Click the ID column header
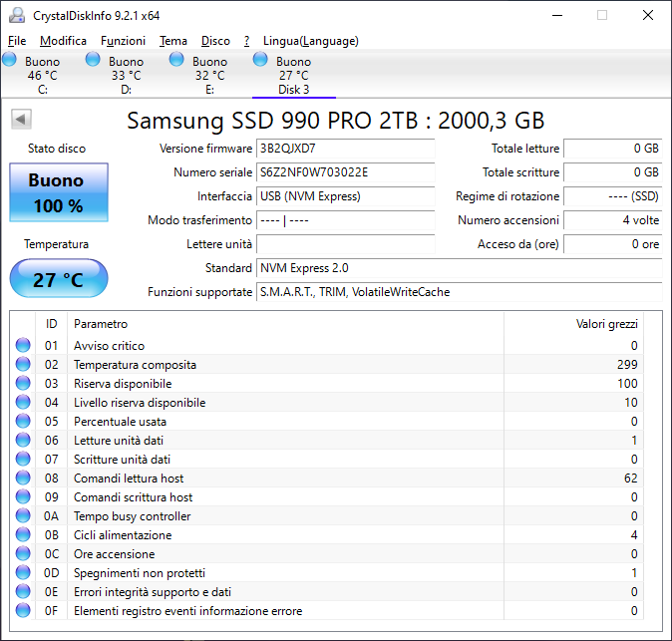 click(51, 324)
